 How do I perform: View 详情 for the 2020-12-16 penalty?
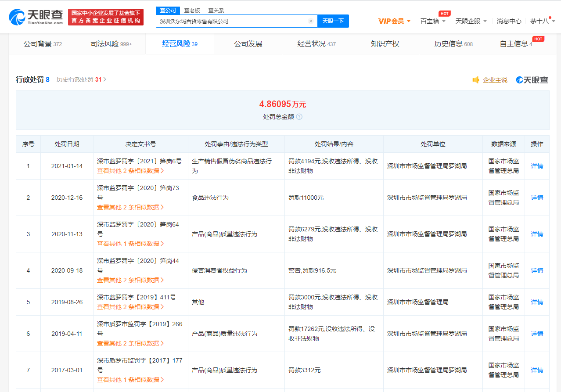(x=537, y=198)
